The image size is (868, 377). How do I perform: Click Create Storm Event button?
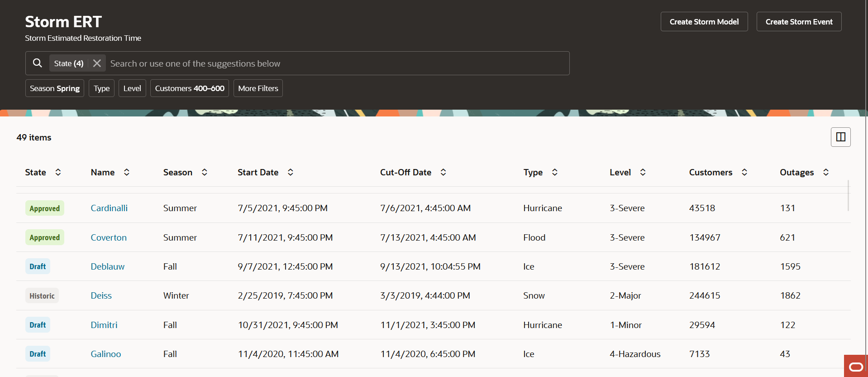coord(799,22)
